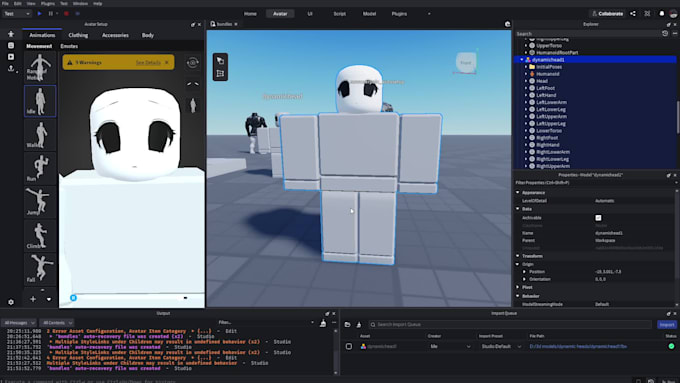Open the avatar figure icon in left sidebar
The height and width of the screenshot is (383, 680).
point(11,34)
